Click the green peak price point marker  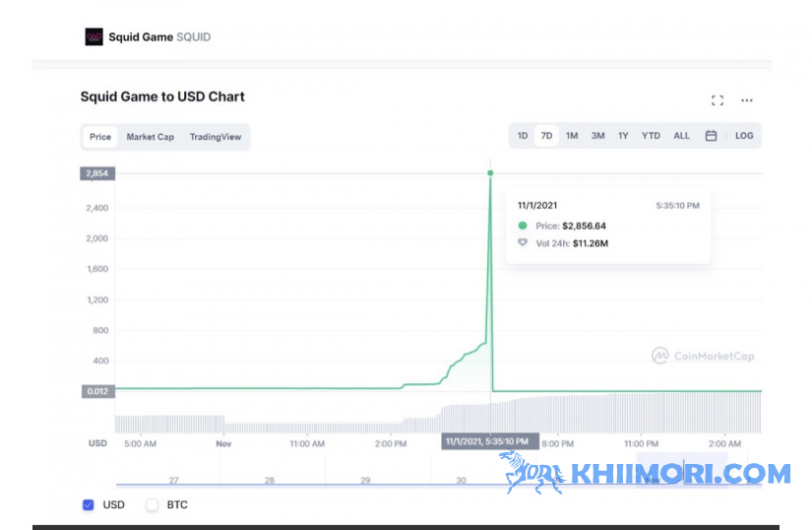click(x=490, y=173)
